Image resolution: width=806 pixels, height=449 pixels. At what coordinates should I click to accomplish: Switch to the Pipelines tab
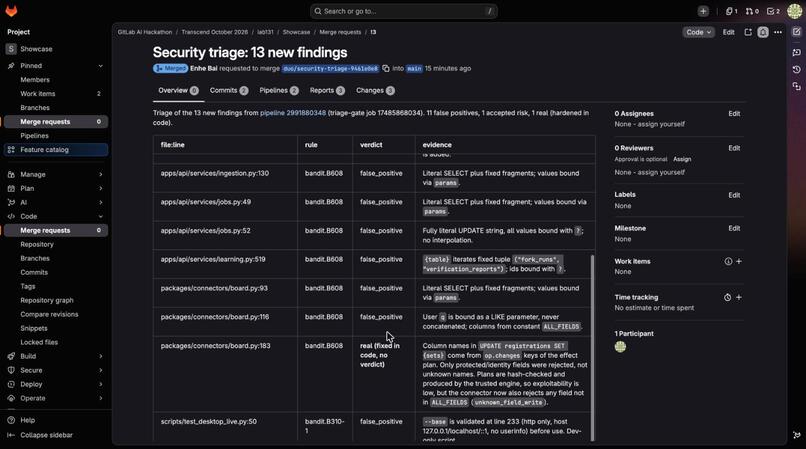(279, 91)
